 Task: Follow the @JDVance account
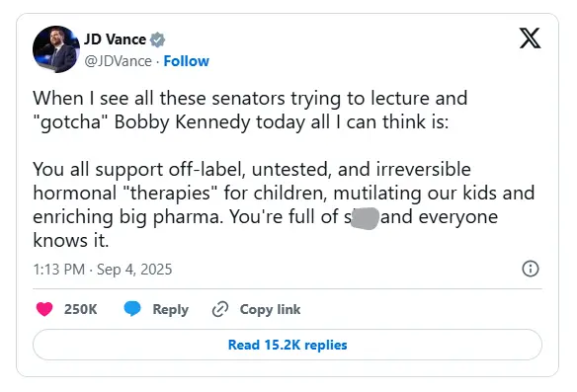click(186, 61)
